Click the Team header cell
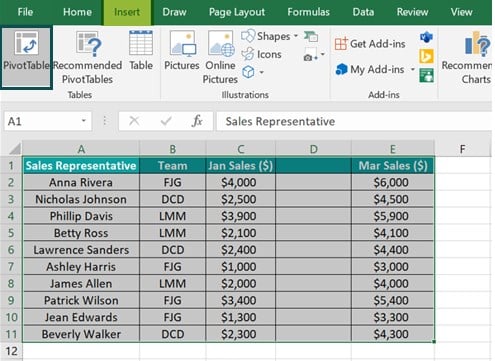This screenshot has height=361, width=495. (173, 165)
